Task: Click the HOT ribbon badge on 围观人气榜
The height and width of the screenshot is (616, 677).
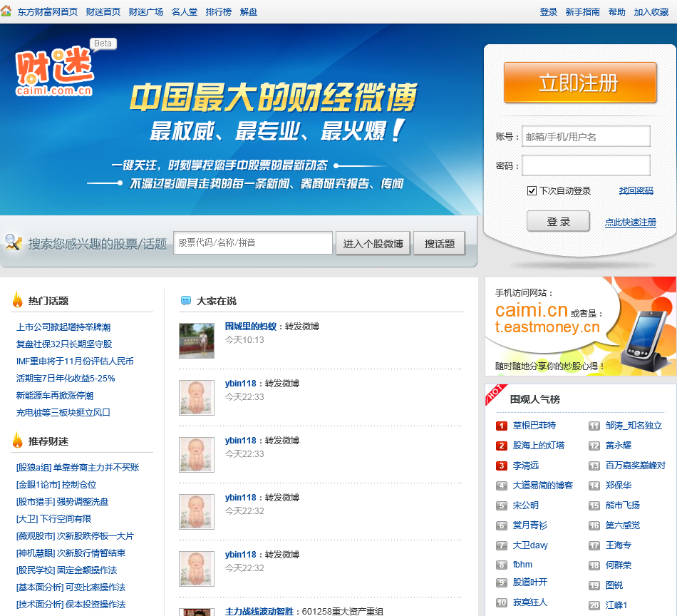Action: coord(495,393)
